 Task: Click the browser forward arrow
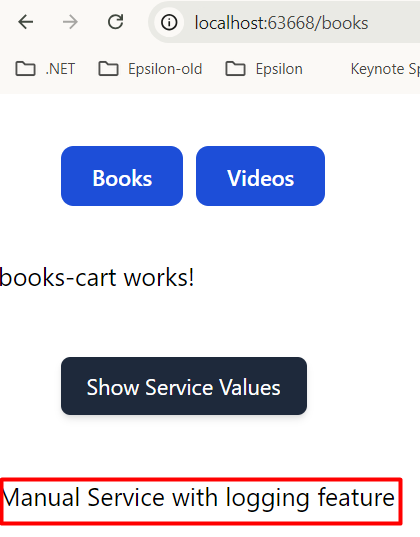tap(71, 23)
